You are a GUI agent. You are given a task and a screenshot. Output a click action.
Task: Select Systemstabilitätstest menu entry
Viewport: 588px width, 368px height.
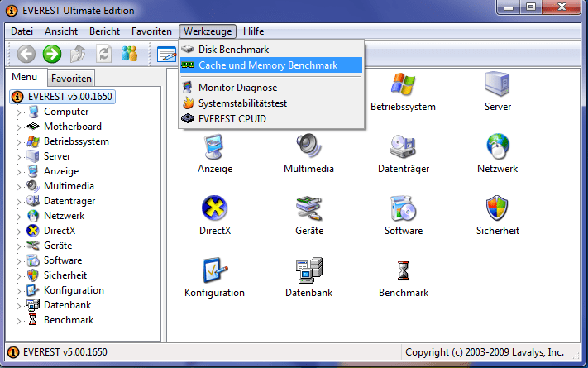coord(271,103)
